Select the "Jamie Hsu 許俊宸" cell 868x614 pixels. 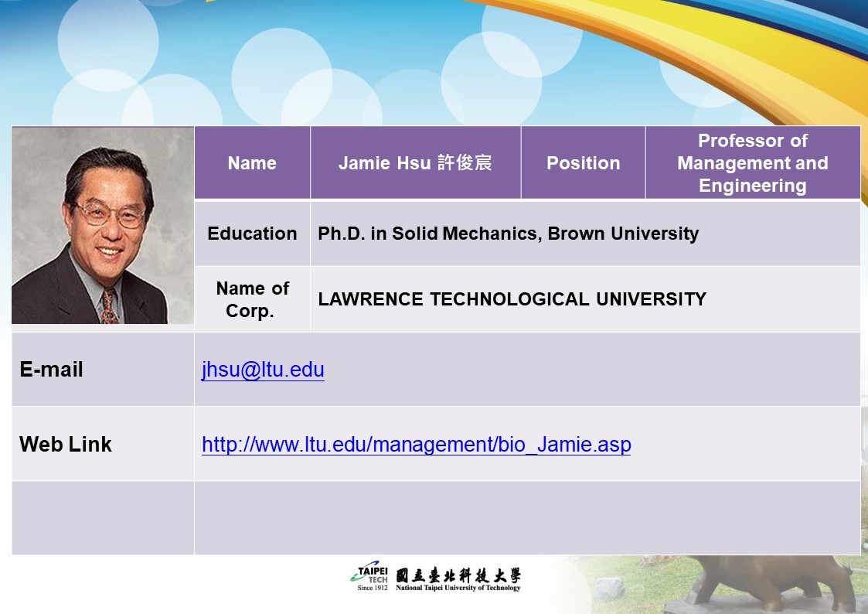415,162
